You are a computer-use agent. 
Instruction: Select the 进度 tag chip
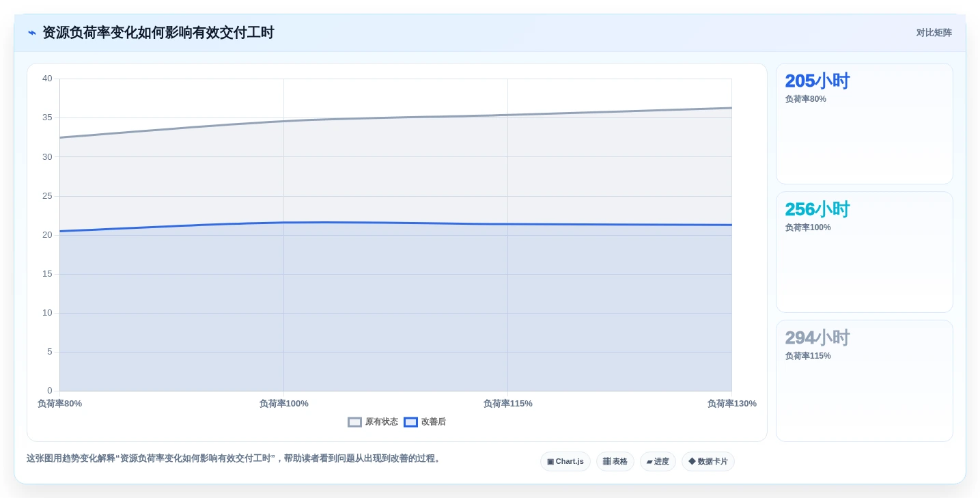(658, 462)
